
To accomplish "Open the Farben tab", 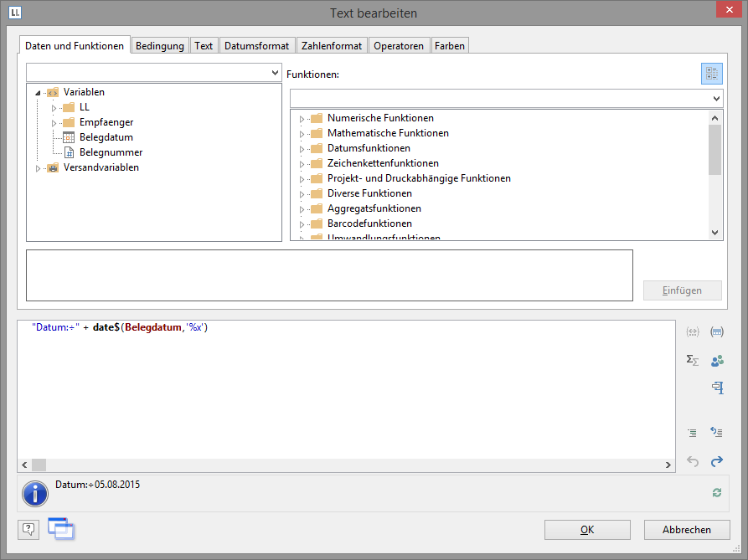I will coord(450,46).
